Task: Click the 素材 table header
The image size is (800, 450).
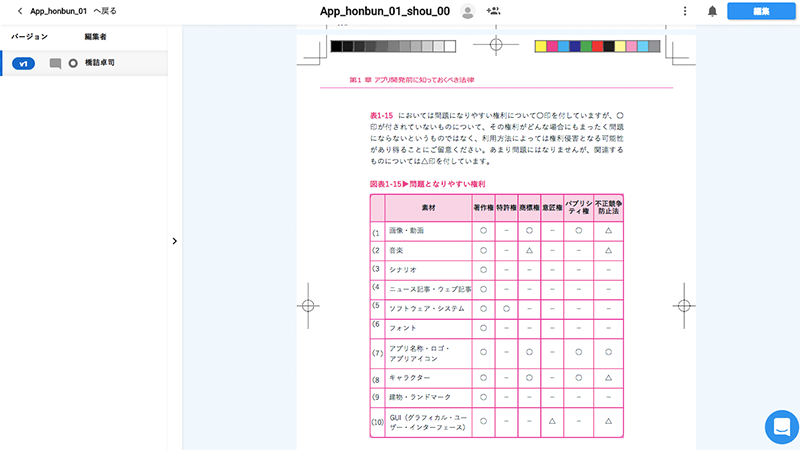Action: click(429, 208)
